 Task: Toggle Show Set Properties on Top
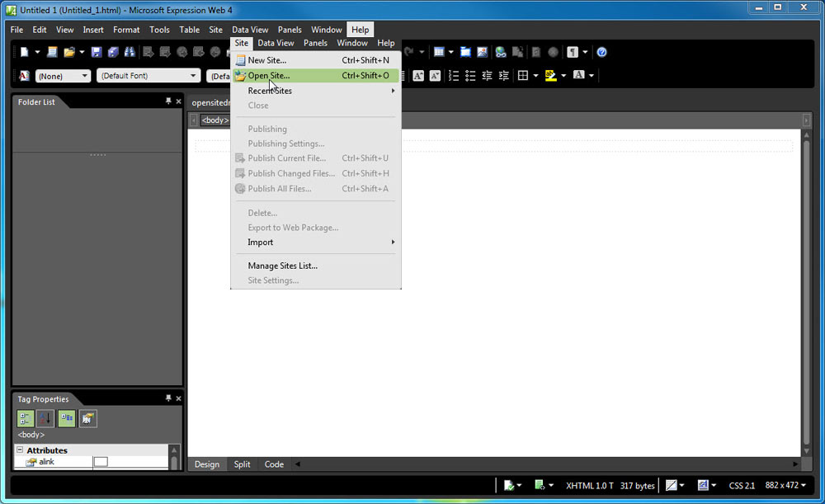[67, 419]
